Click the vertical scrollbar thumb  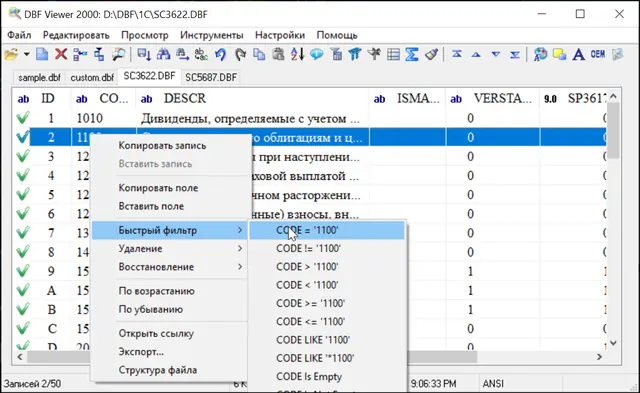pos(613,131)
